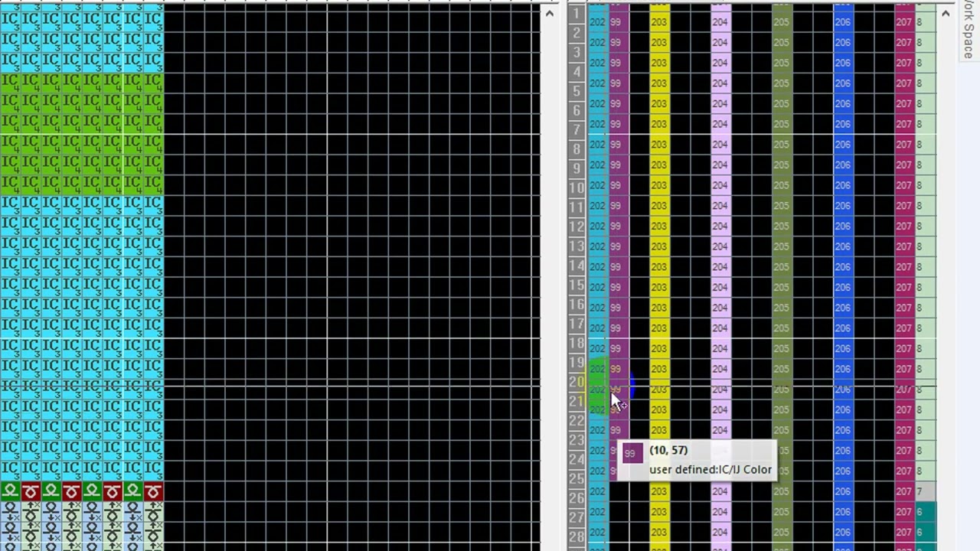Click the gray 7 cell next to 207
The width and height of the screenshot is (980, 551).
pos(925,491)
